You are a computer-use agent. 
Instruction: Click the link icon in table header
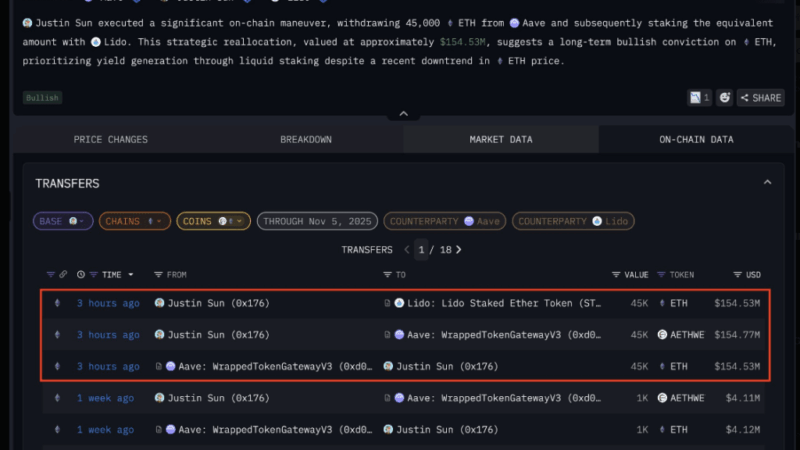[63, 274]
